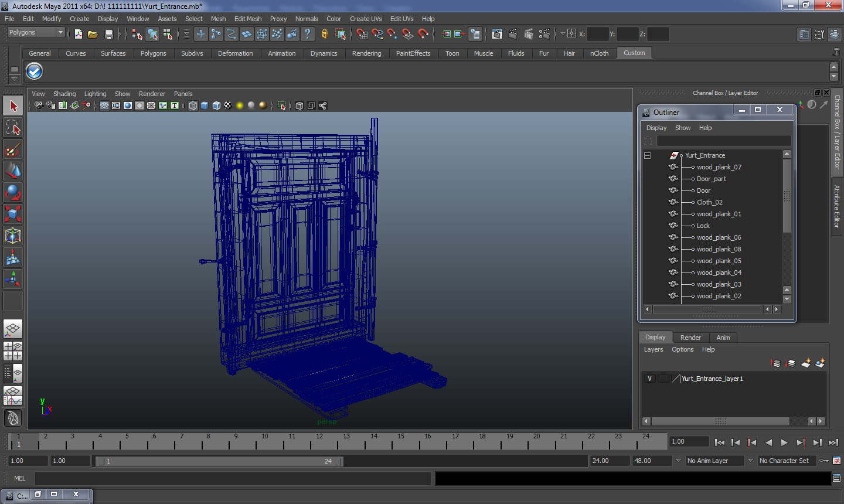Open the Edit Mesh menu

[248, 19]
